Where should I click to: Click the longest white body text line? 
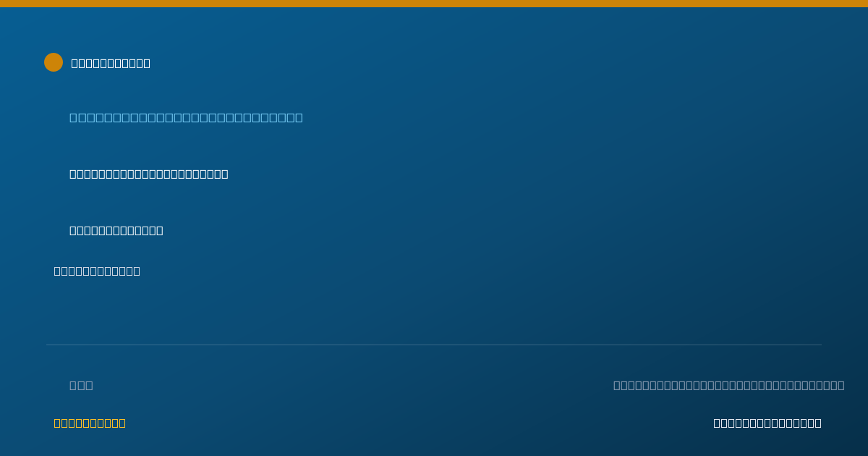[149, 174]
